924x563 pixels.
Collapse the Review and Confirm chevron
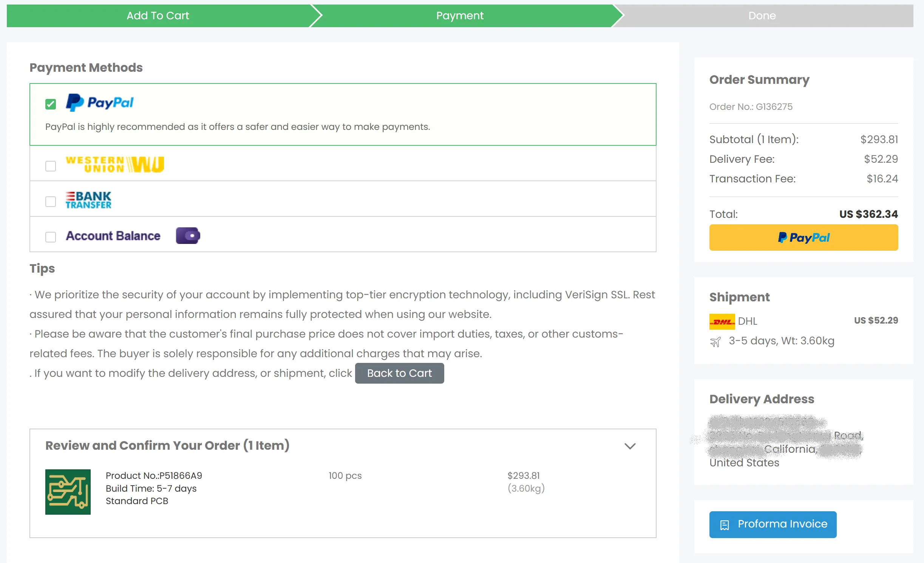coord(630,446)
